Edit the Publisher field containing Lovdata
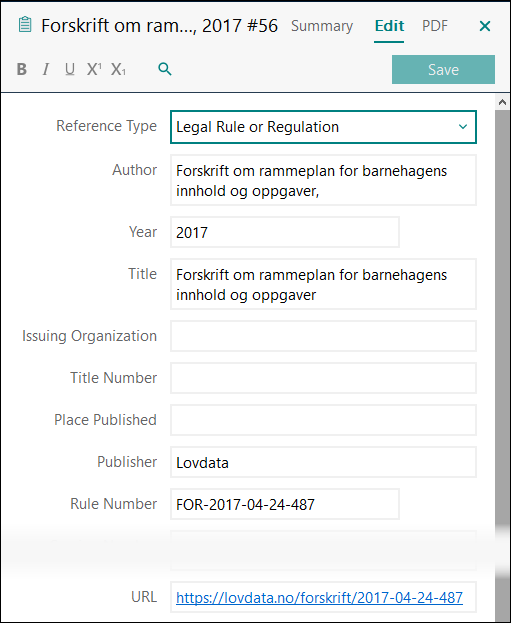Viewport: 511px width, 623px height. click(323, 462)
